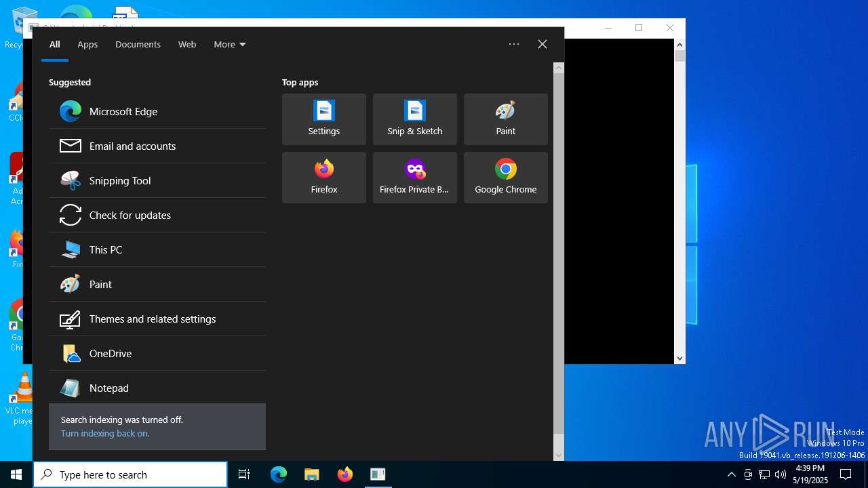Open the Windows Start menu

(16, 474)
